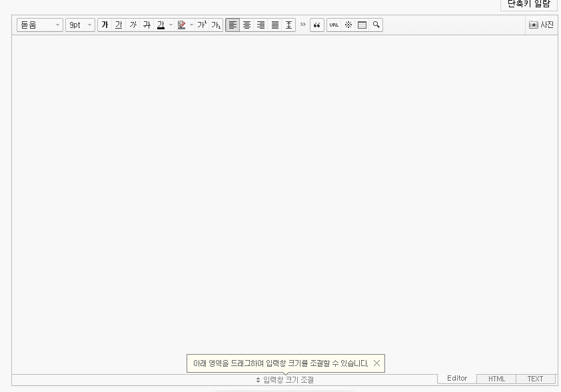Apply italic formatting
This screenshot has width=561, height=392.
132,25
